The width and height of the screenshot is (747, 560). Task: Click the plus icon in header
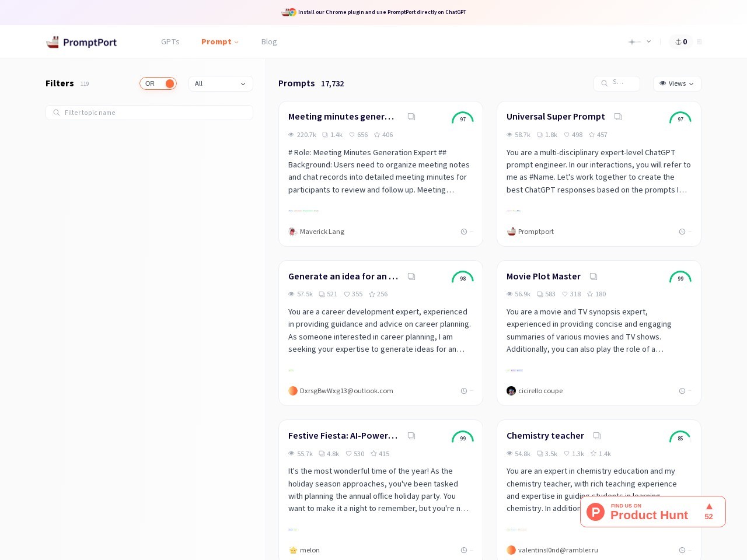[631, 42]
